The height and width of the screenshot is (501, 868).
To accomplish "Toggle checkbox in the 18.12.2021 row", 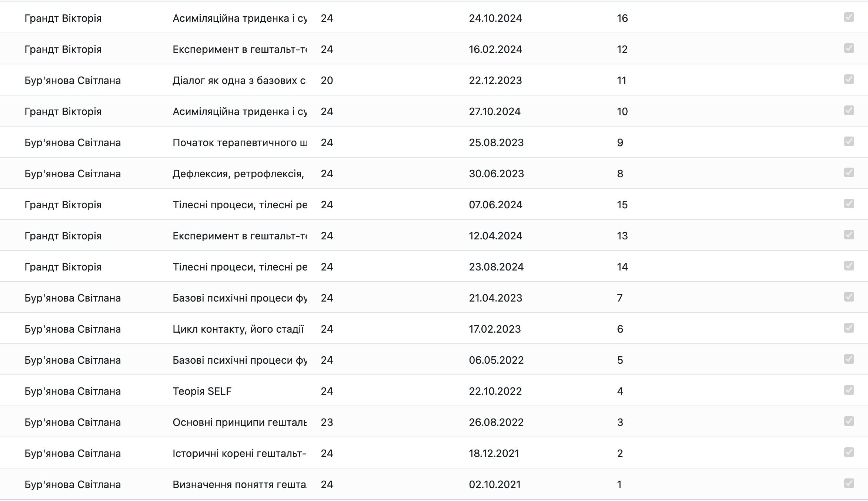I will 849,453.
